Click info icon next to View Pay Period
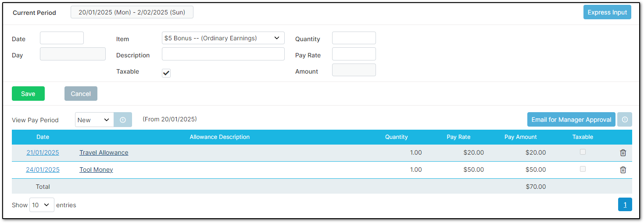The width and height of the screenshot is (644, 223). pyautogui.click(x=123, y=120)
